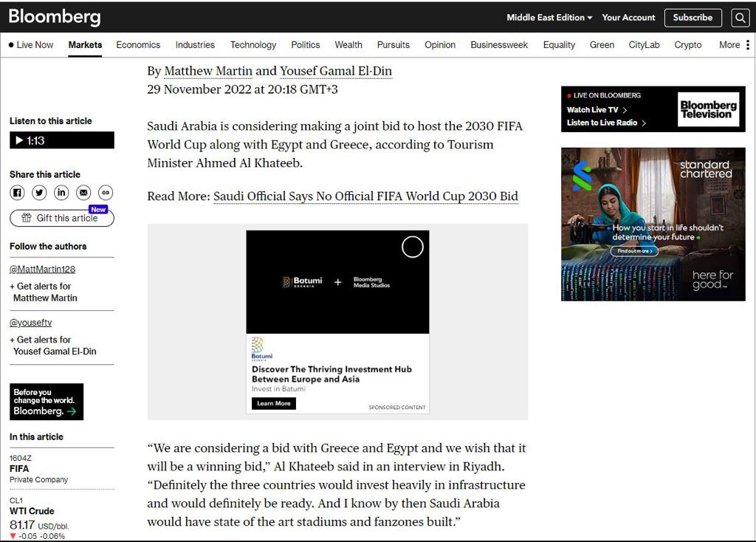
Task: Click the Bloomberg Television logo
Action: point(708,109)
